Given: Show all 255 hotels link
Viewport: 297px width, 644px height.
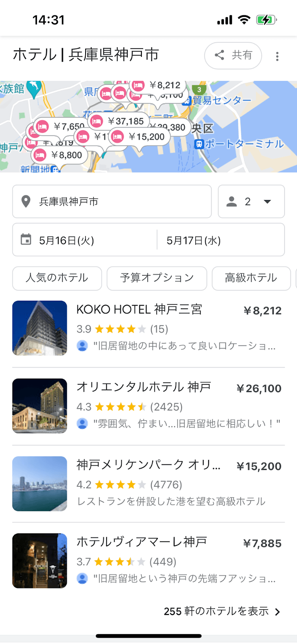Looking at the screenshot, I should (222, 611).
